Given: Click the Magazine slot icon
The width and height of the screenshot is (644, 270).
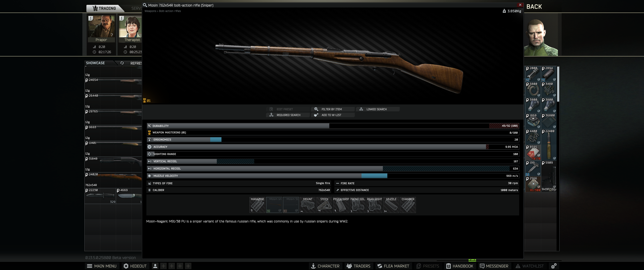Looking at the screenshot, I should point(257,205).
